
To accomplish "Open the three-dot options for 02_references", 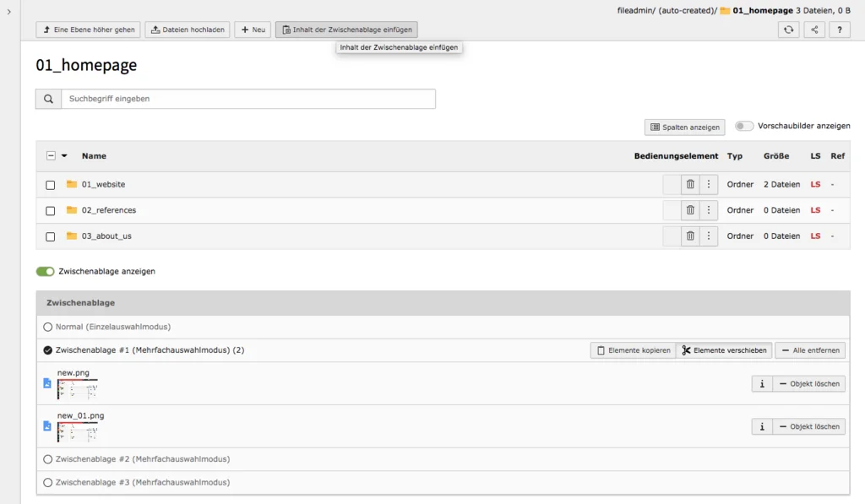I will tap(709, 210).
